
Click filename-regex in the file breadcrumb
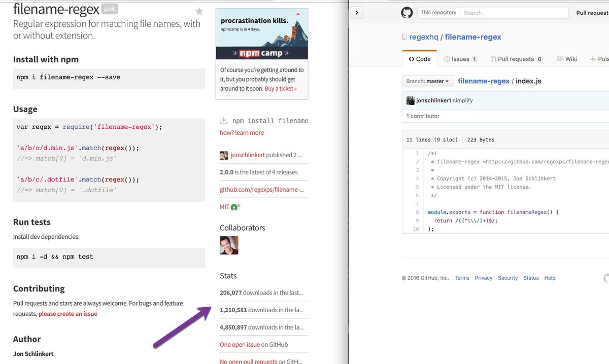click(484, 81)
